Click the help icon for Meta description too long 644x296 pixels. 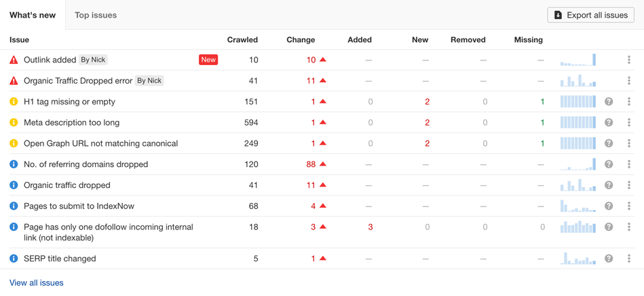point(609,122)
